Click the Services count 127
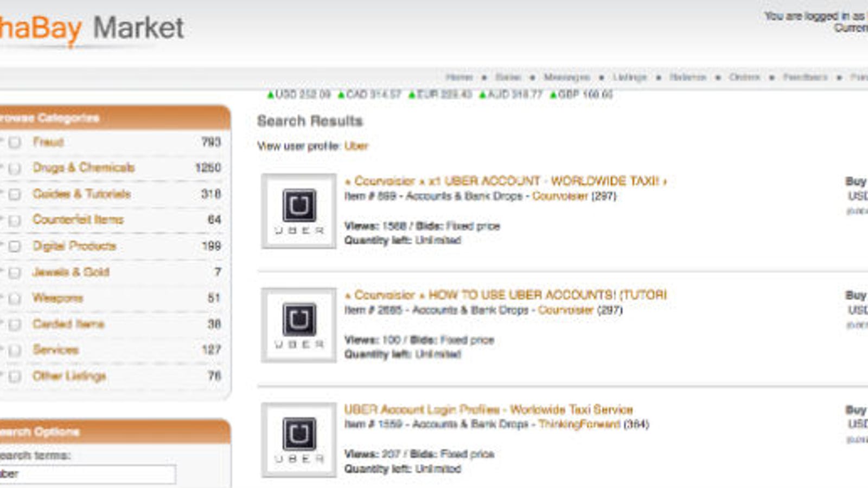Image resolution: width=868 pixels, height=488 pixels. [211, 350]
